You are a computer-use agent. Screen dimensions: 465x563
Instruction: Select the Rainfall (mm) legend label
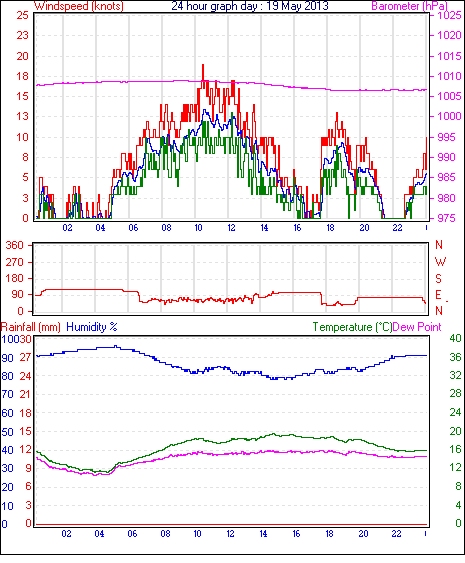[31, 327]
